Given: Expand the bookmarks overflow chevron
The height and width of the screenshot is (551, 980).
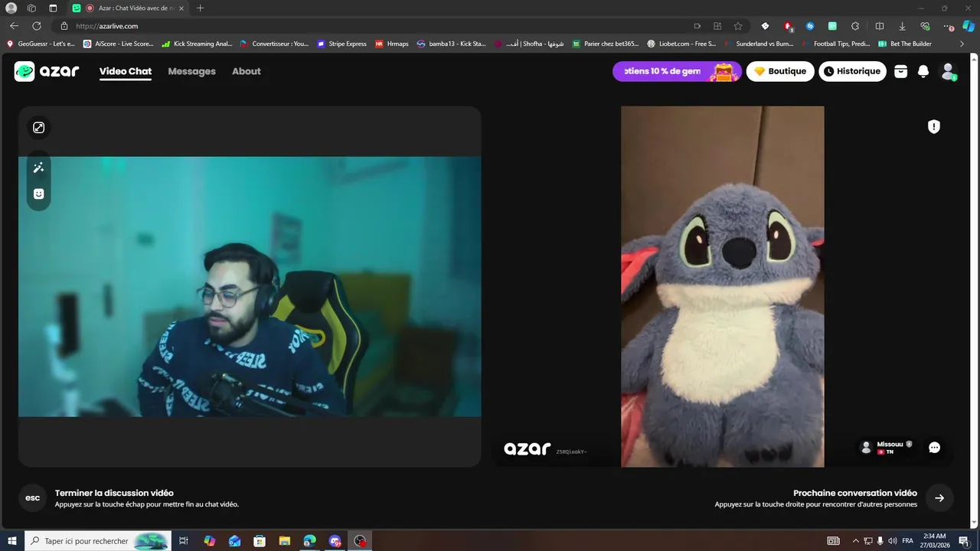Looking at the screenshot, I should click(962, 44).
